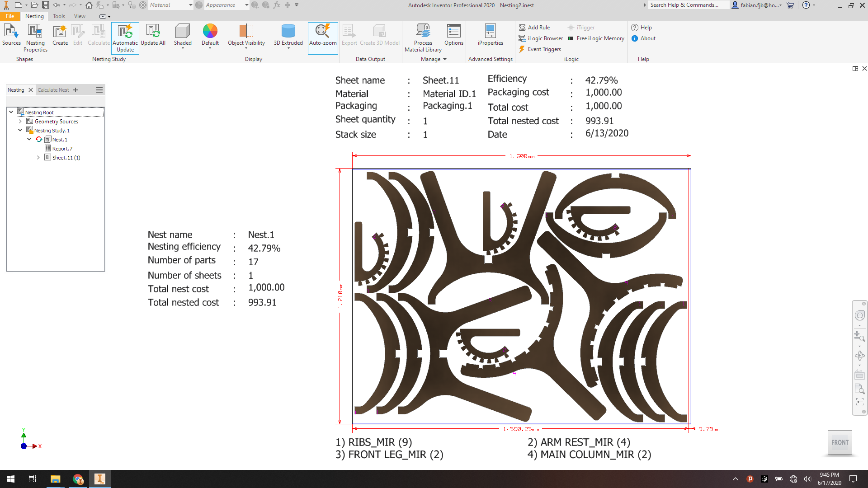Open the iLogic Browser
The height and width of the screenshot is (488, 868).
pos(541,38)
